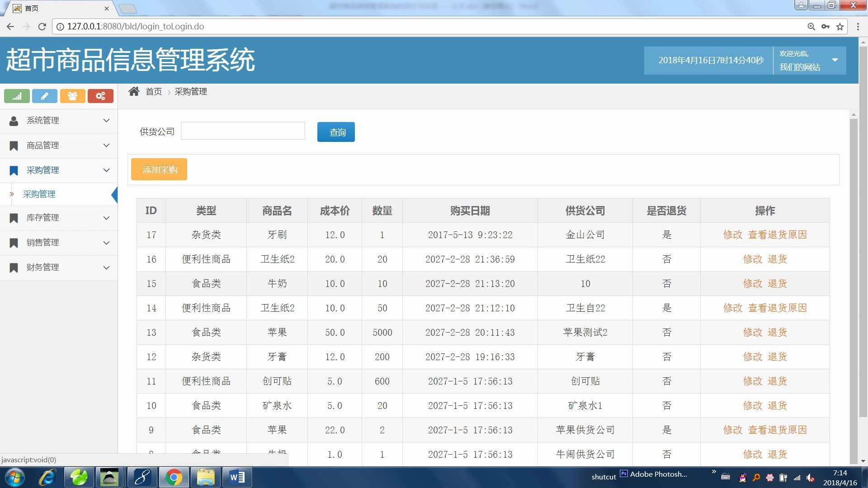Expand the 销售管理 menu chevron
868x488 pixels.
tap(106, 243)
